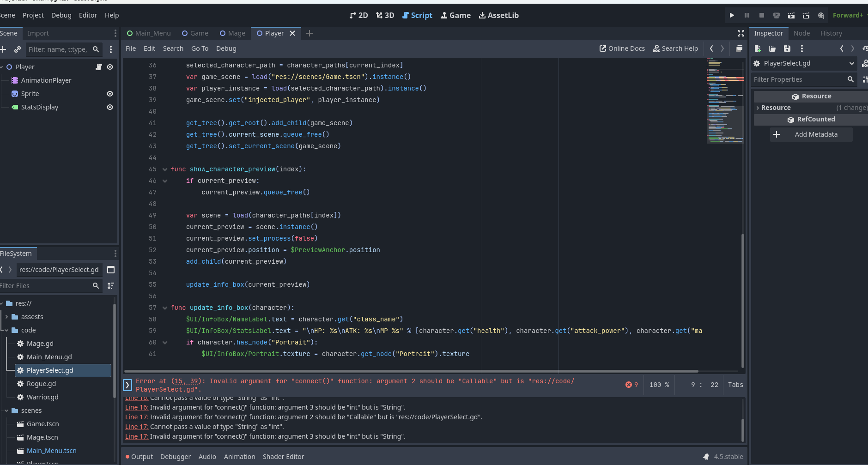
Task: Toggle StatsDisplay node visibility eye
Action: coord(110,107)
